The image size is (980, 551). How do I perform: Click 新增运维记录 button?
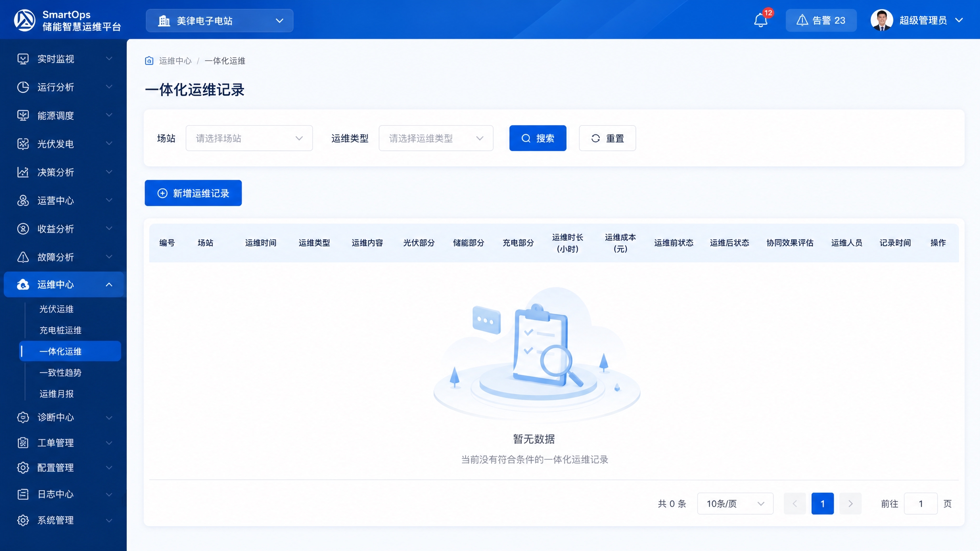pos(193,193)
